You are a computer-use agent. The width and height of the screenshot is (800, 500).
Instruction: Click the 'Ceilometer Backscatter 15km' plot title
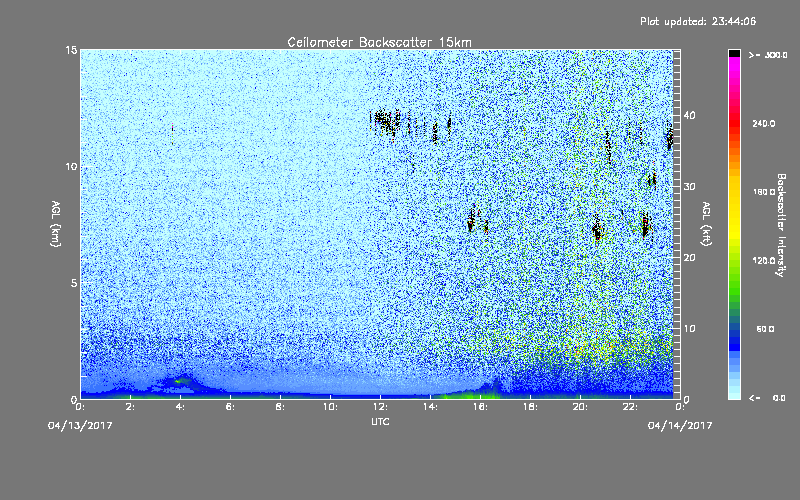[x=379, y=42]
